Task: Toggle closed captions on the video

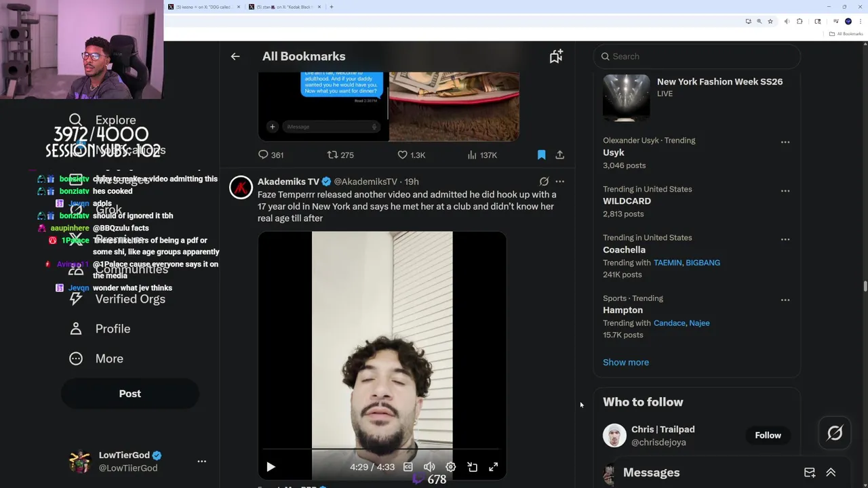Action: click(x=408, y=467)
